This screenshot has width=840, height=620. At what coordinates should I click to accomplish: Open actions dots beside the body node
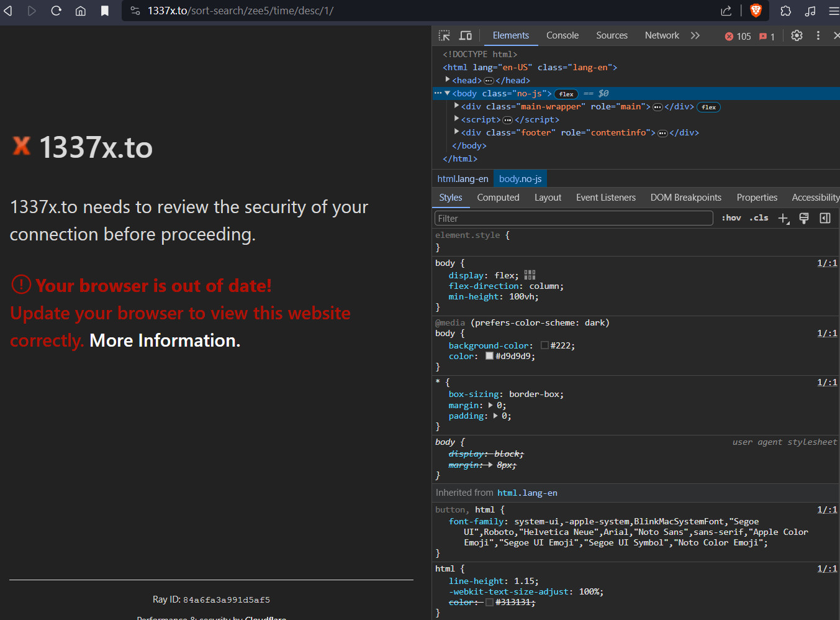[438, 93]
